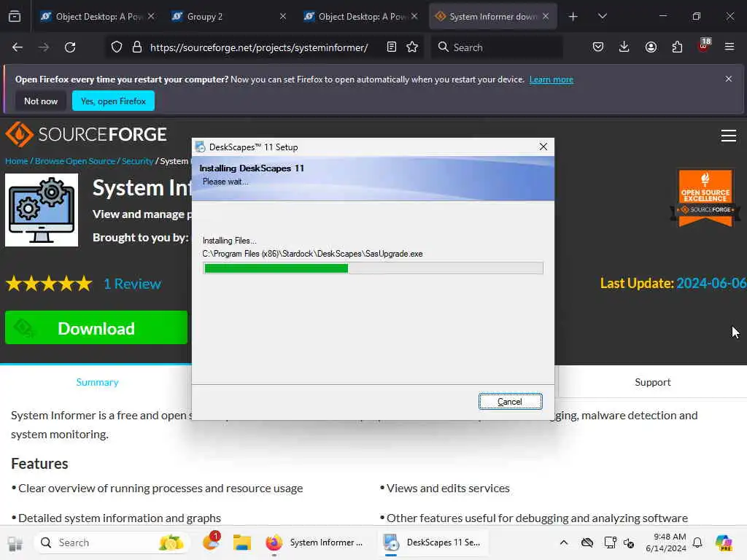747x560 pixels.
Task: Open taskbar app with notification badge 1
Action: coord(211,542)
